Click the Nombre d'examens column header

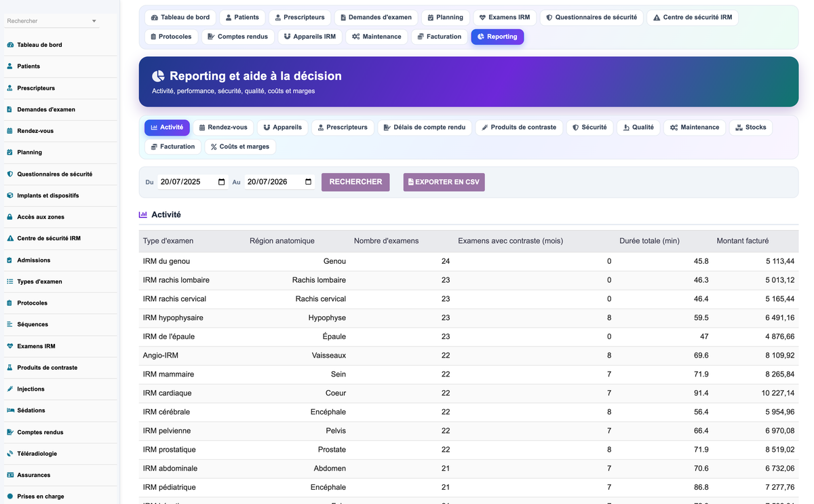tap(386, 241)
